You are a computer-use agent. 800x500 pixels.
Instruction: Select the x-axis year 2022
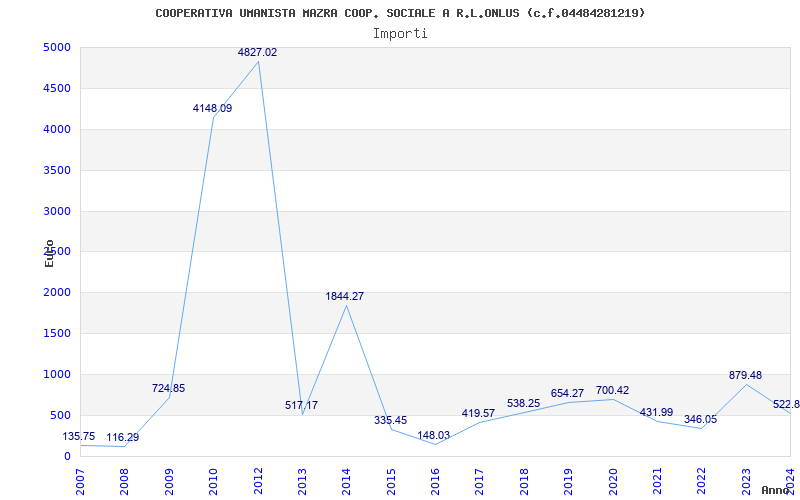pos(702,481)
